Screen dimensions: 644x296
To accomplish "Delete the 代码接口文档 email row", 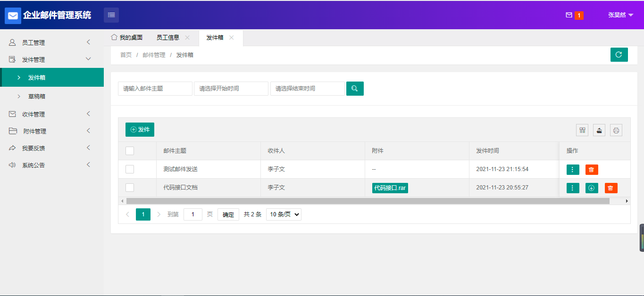I will coord(611,188).
